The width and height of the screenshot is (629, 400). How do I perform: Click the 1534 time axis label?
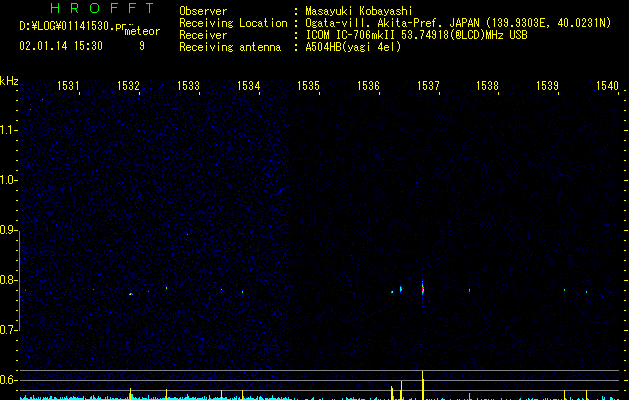pyautogui.click(x=248, y=86)
